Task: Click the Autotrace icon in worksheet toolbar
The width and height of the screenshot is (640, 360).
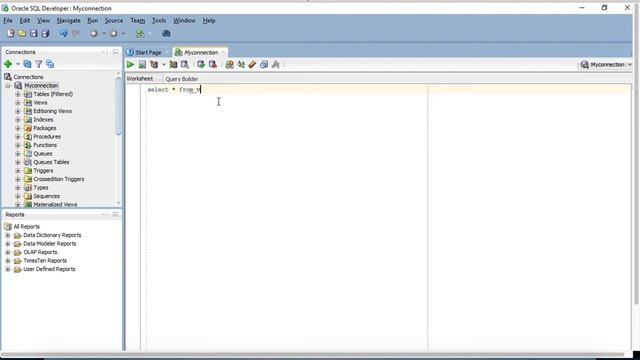Action: [x=173, y=64]
